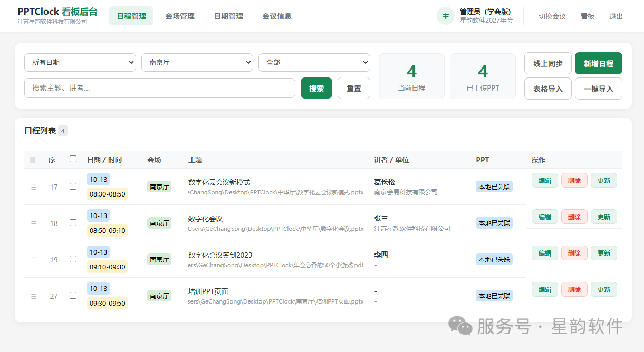The height and width of the screenshot is (352, 644).
Task: Click the drag handle for row 27
Action: tap(34, 296)
